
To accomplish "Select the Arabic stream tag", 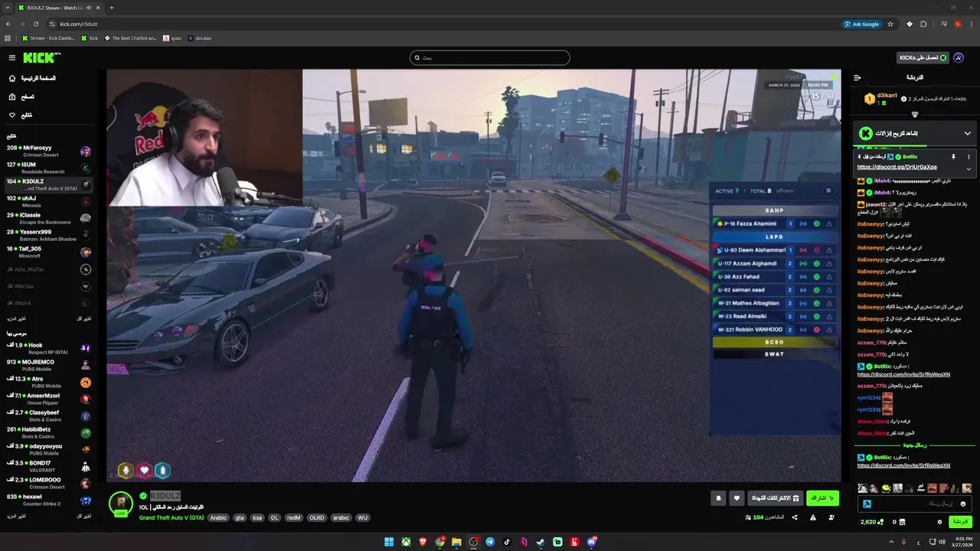I will click(x=219, y=517).
